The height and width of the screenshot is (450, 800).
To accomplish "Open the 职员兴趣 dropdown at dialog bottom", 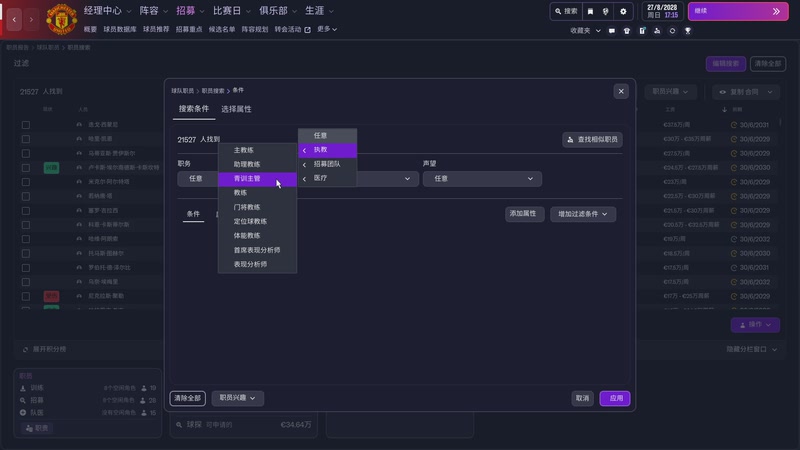I will [x=238, y=398].
